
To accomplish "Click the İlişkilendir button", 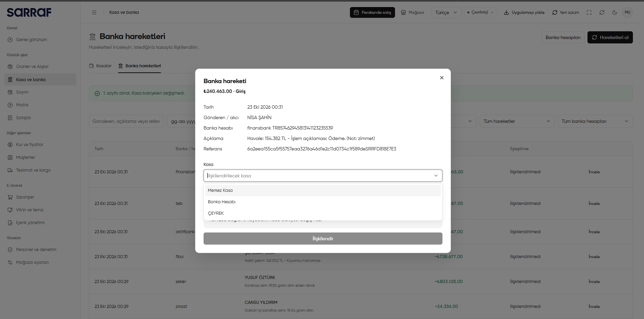I will (x=323, y=239).
